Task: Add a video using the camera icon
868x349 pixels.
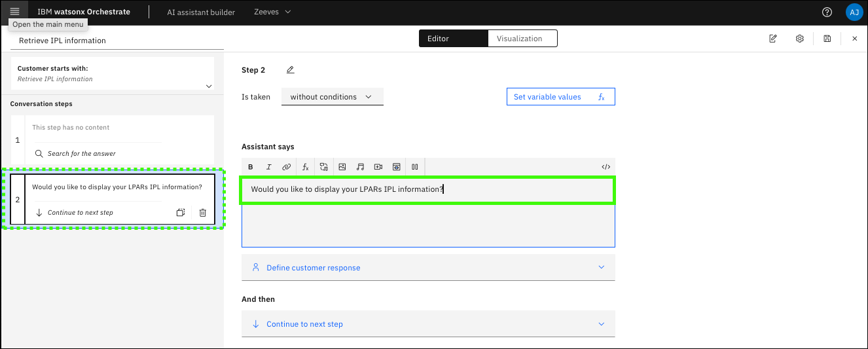Action: coord(378,167)
